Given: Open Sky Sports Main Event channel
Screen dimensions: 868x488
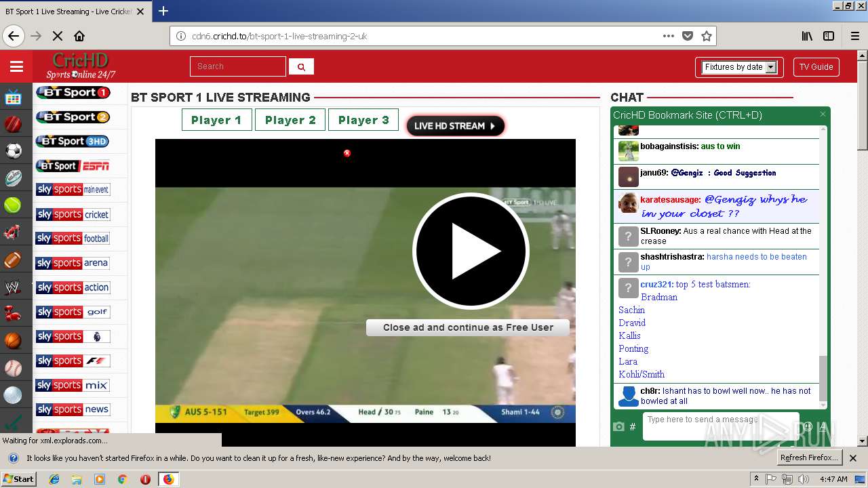Looking at the screenshot, I should click(x=73, y=190).
